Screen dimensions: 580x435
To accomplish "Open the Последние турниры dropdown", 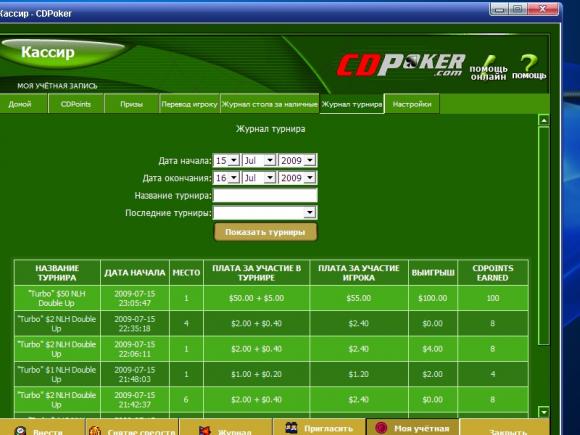I will point(265,213).
